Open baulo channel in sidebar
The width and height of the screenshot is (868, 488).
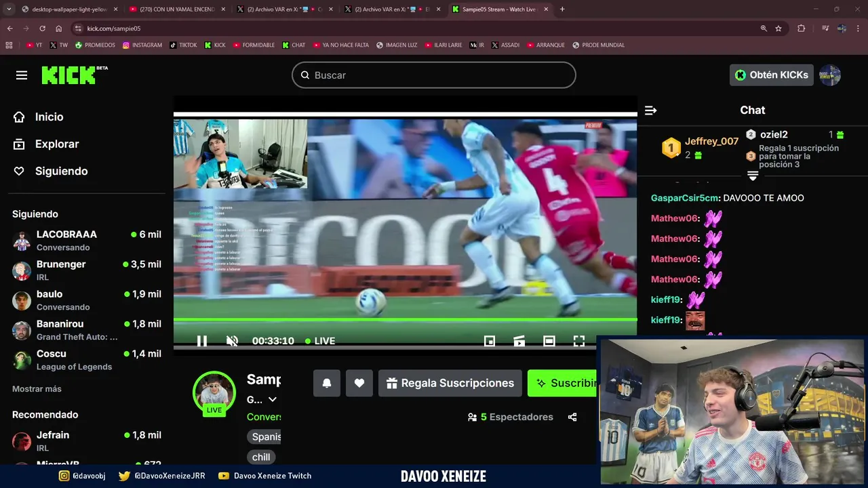(87, 300)
